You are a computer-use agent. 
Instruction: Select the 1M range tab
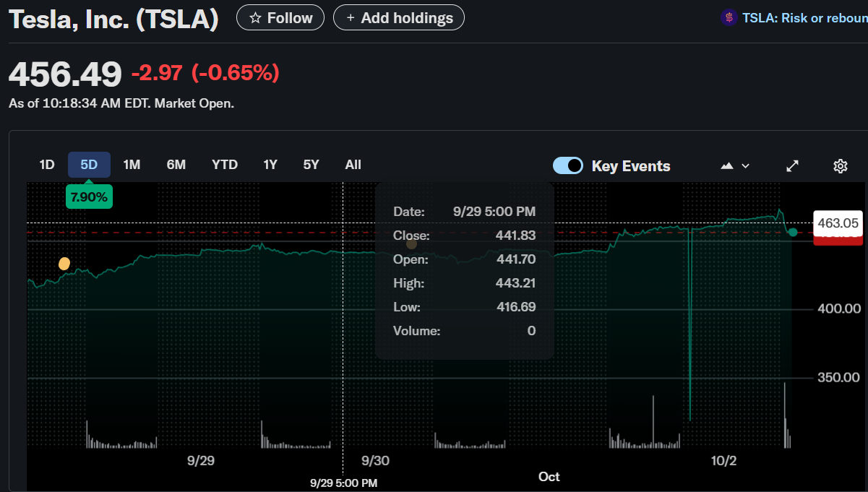[x=132, y=165]
